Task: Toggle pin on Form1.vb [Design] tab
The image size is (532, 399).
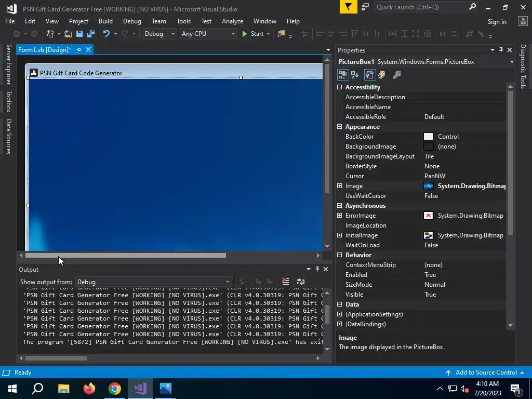Action: [79, 49]
